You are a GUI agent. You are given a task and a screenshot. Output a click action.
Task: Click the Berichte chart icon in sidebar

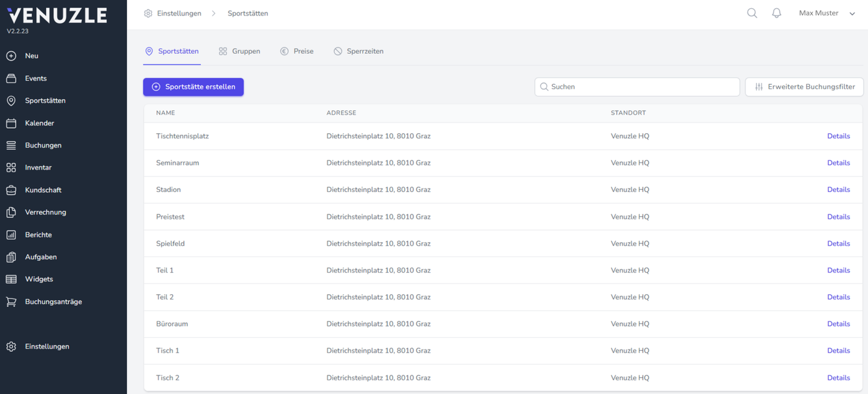tap(11, 235)
